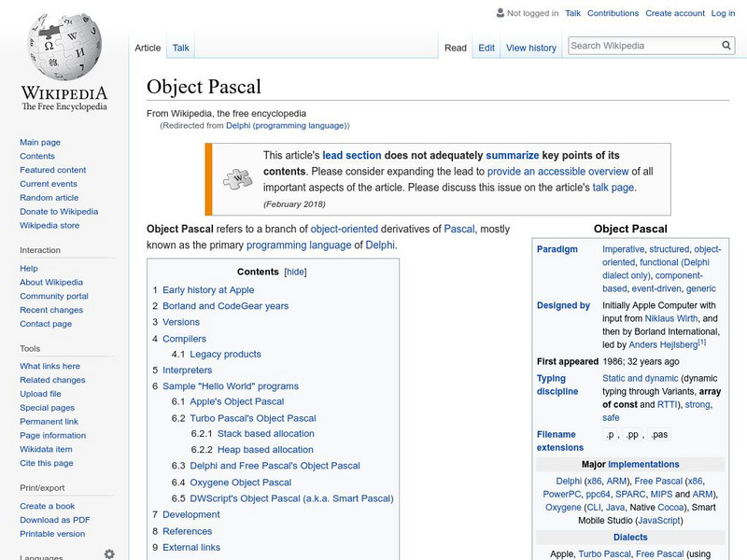
Task: Click Create a book
Action: (48, 506)
